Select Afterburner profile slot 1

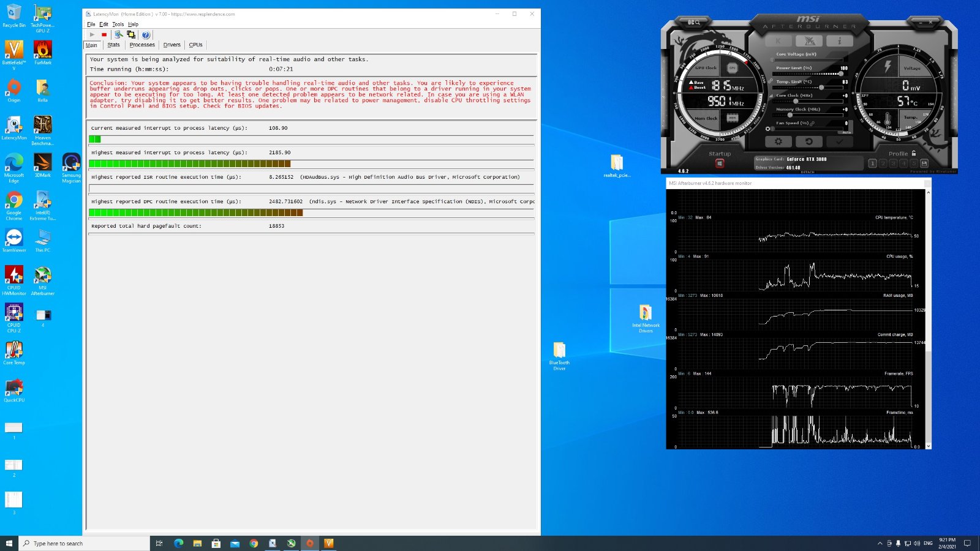click(873, 163)
